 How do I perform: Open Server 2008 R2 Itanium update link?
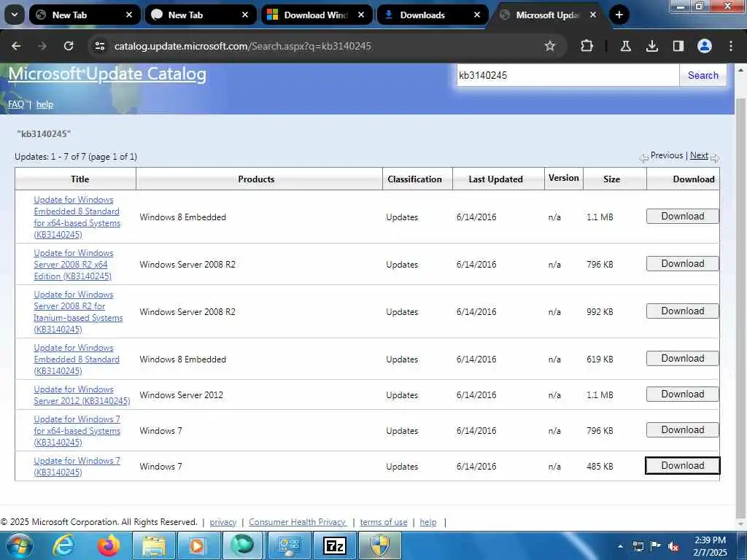tap(77, 312)
